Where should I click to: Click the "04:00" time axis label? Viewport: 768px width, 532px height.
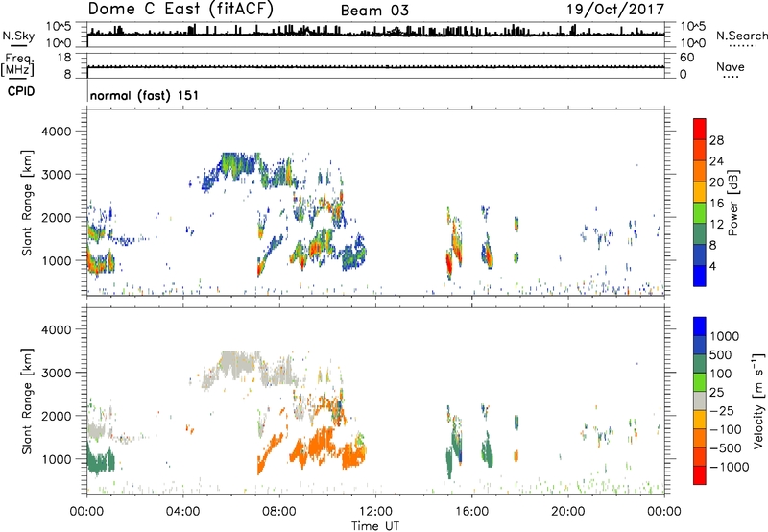point(182,512)
